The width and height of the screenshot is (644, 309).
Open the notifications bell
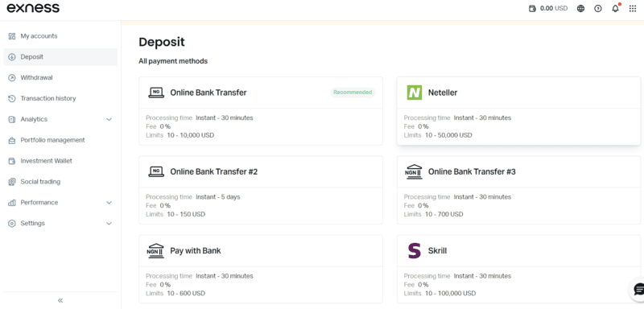(615, 8)
